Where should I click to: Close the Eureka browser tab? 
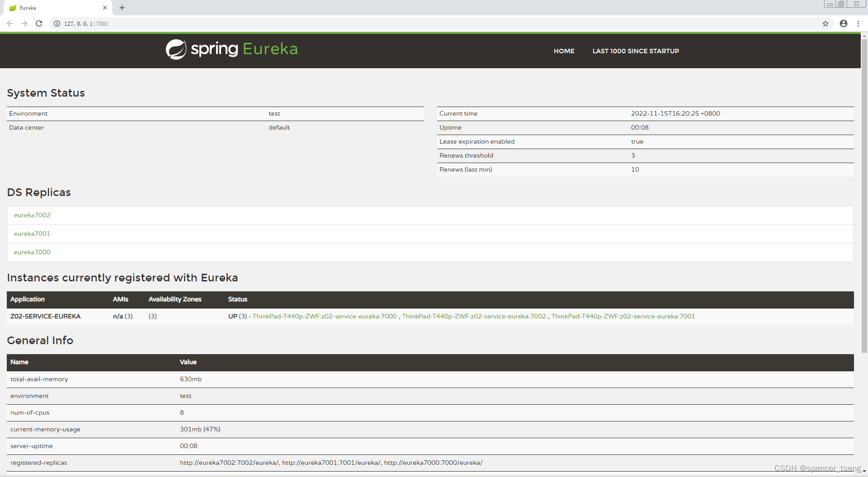click(105, 8)
